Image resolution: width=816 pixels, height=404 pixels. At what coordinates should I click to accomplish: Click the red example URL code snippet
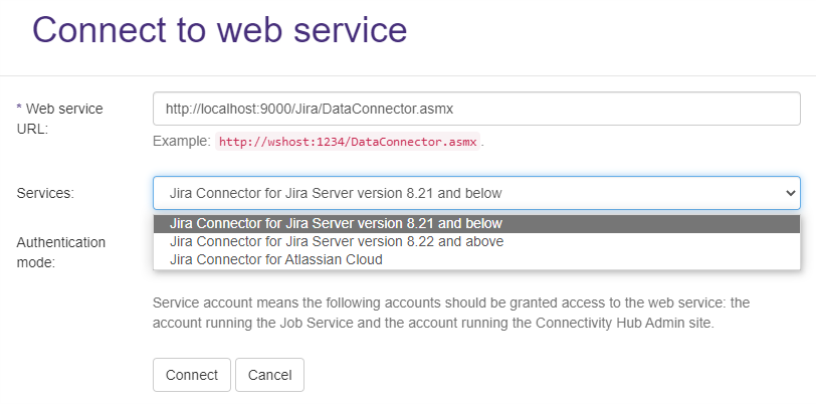point(348,141)
